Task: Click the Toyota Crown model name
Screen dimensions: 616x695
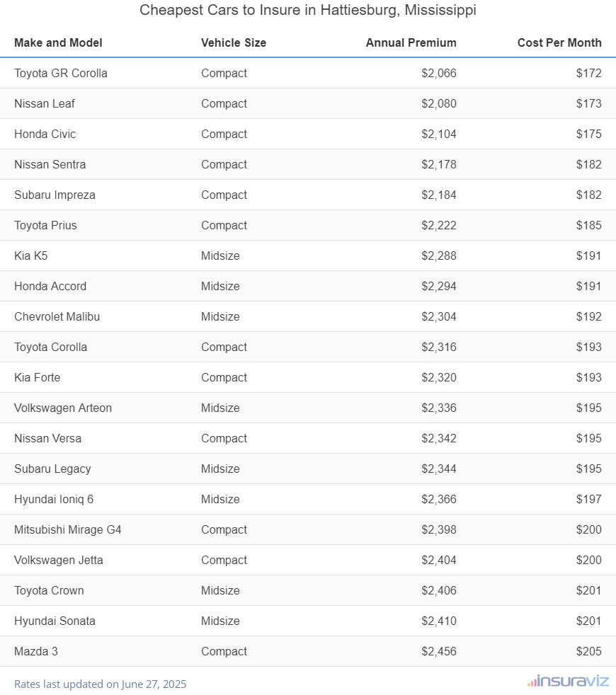Action: pyautogui.click(x=49, y=590)
